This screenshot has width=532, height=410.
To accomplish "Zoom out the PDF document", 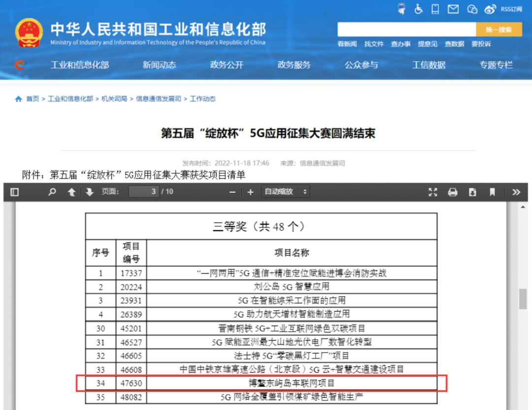I will pyautogui.click(x=233, y=192).
